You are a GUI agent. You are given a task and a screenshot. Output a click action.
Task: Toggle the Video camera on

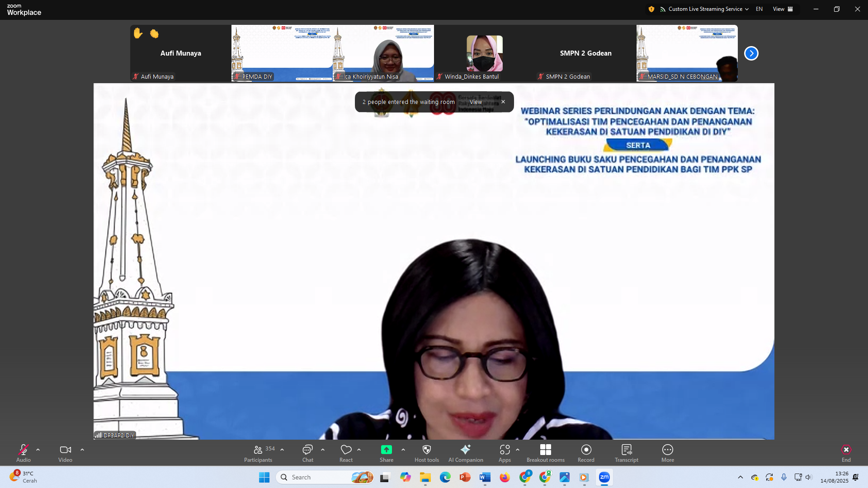coord(65,450)
